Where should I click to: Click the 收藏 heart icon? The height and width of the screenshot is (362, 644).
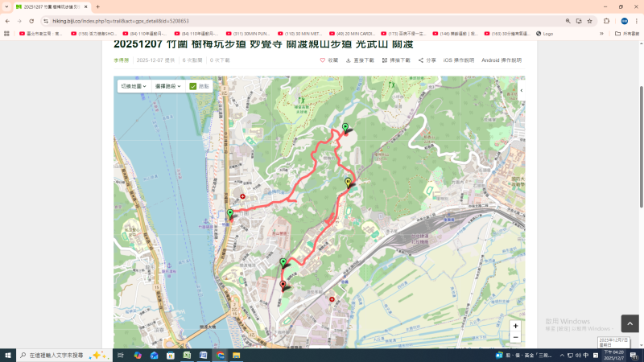point(323,60)
